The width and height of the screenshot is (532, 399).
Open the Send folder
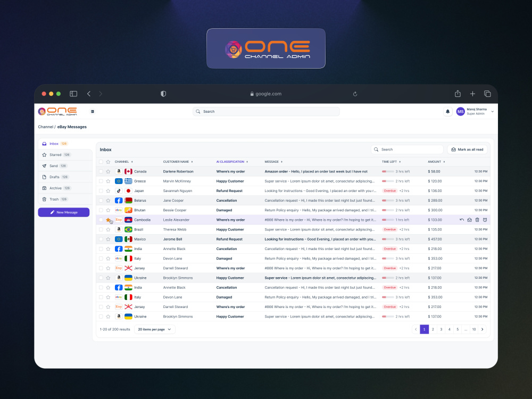coord(65,166)
